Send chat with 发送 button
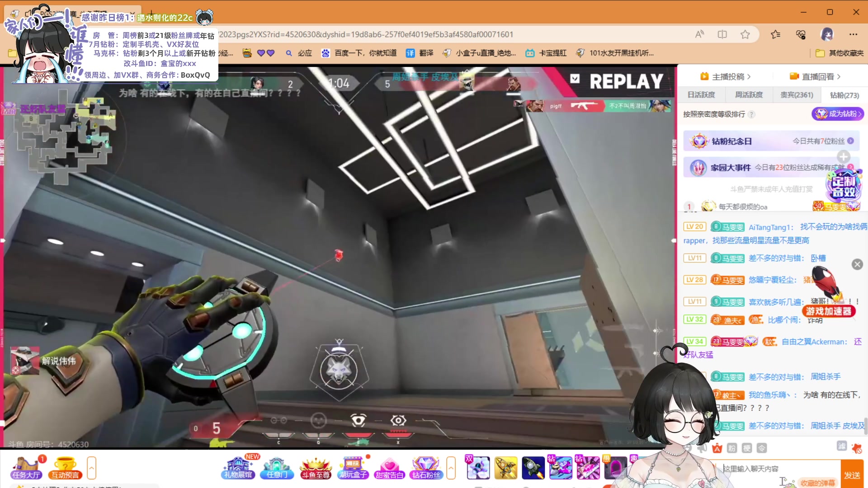This screenshot has height=488, width=868. click(x=852, y=475)
